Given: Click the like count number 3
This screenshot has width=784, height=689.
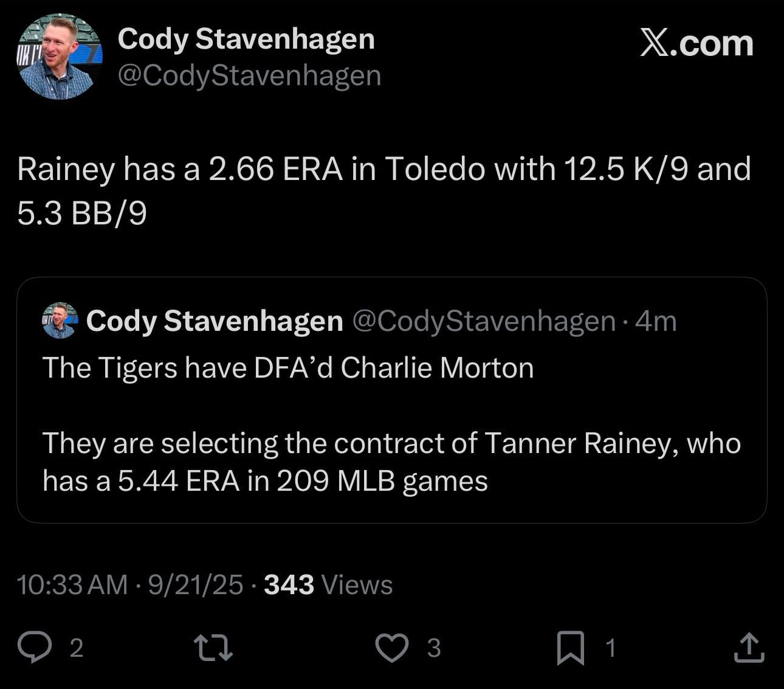Looking at the screenshot, I should coord(433,648).
